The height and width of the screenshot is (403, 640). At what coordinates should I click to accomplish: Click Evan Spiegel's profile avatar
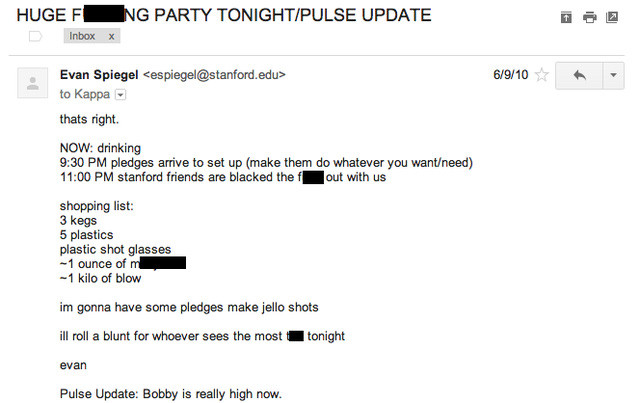click(32, 82)
